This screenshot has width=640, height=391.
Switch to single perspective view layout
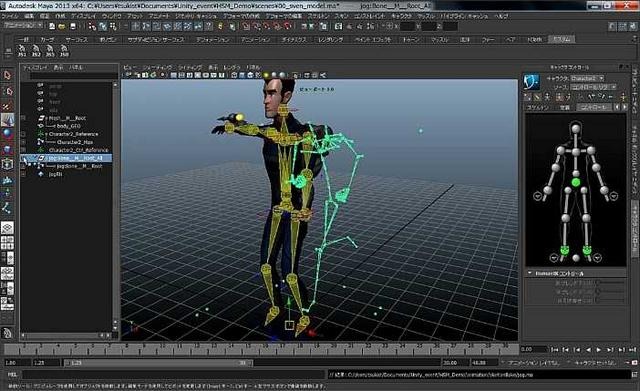click(x=7, y=228)
